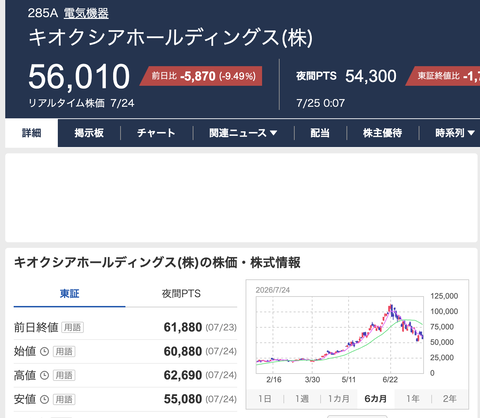Expand the 時系列 dropdown menu
Viewport: 480px width, 418px height.
[455, 133]
